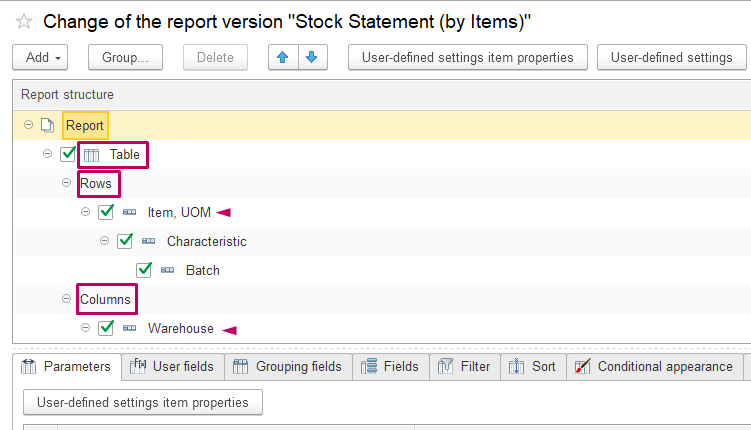Switch to the Filter tab

pos(465,367)
